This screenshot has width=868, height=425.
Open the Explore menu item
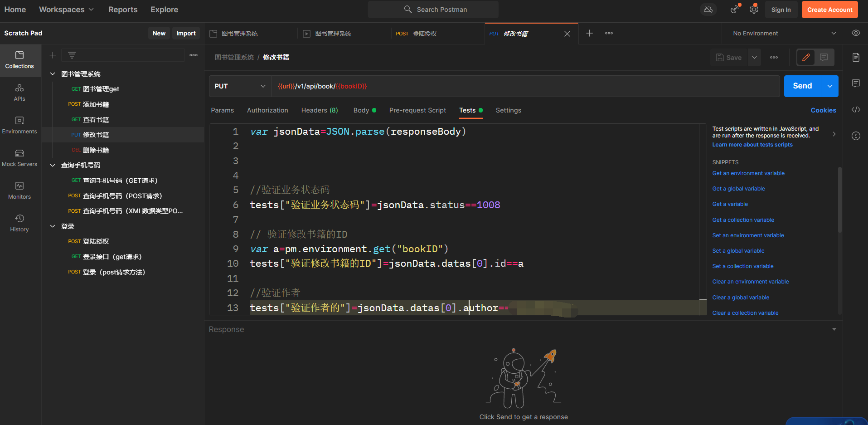tap(164, 10)
